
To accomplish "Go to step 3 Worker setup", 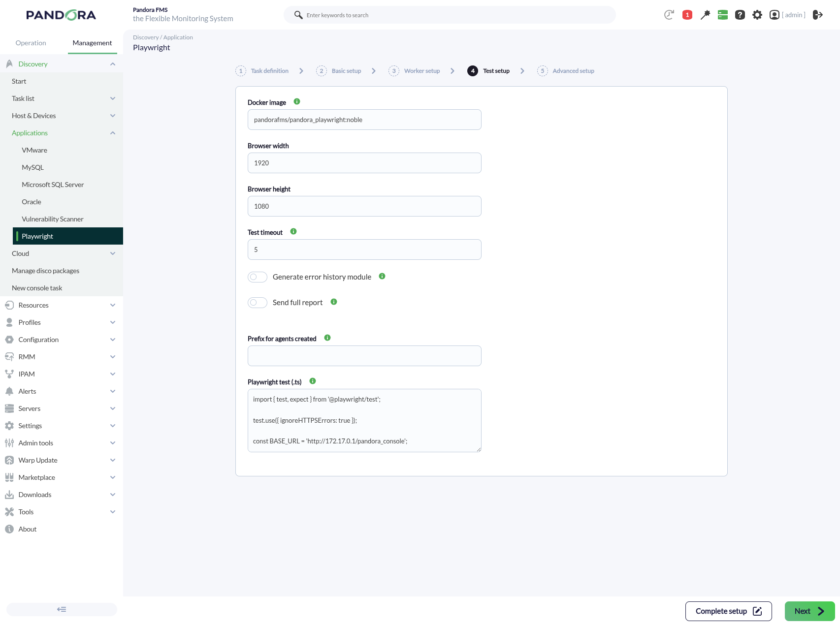I will [x=414, y=71].
